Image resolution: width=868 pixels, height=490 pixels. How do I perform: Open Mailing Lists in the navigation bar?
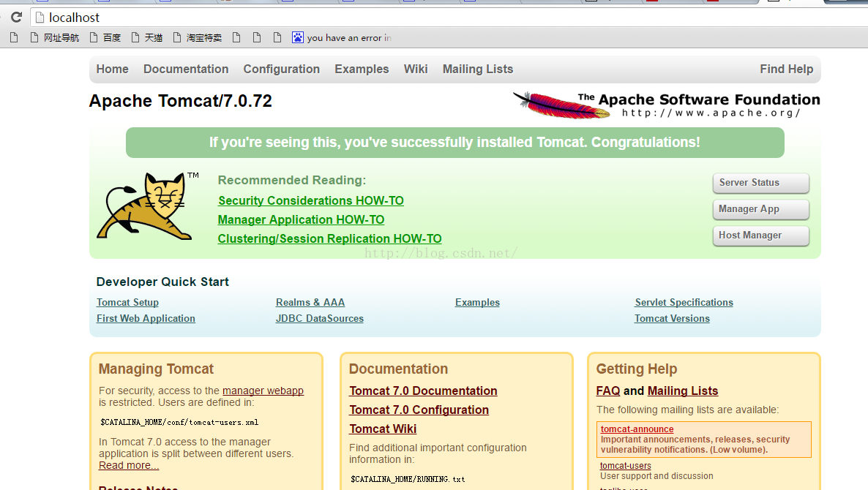(x=478, y=69)
